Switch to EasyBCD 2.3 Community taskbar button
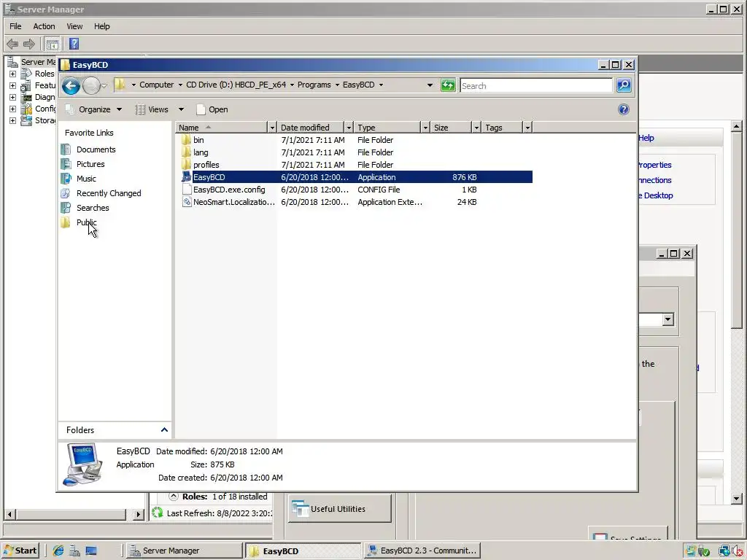747x560 pixels. 423,551
